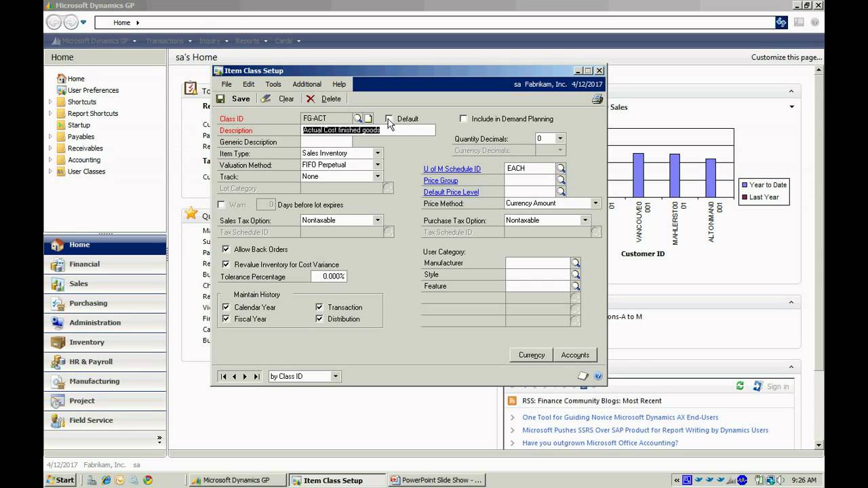Click the Accounts button

tap(575, 354)
